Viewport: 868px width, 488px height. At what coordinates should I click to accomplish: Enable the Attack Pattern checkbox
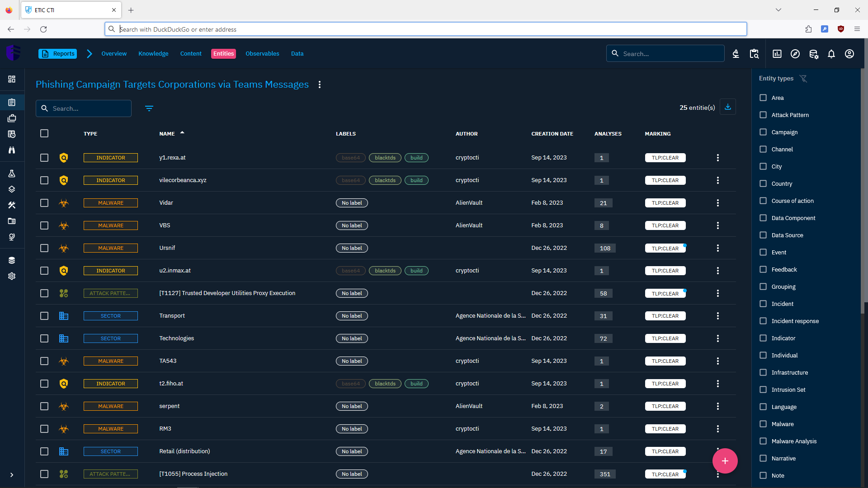763,115
